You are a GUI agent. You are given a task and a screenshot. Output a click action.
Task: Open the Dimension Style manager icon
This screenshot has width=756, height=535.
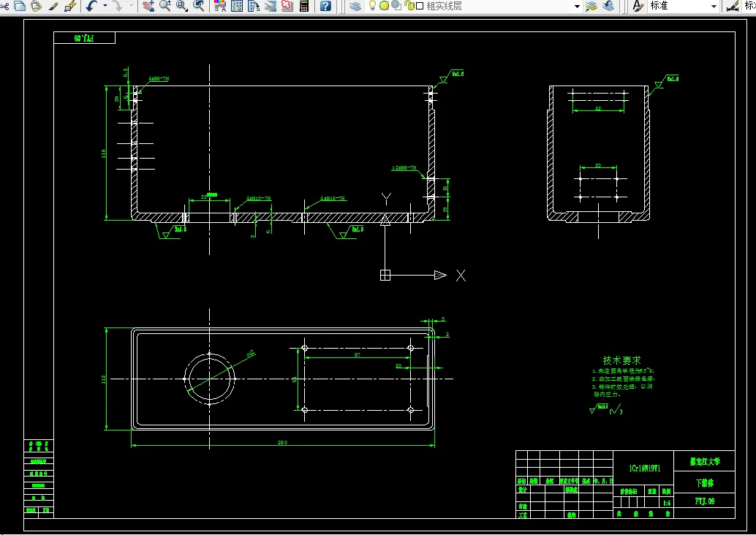(x=733, y=6)
